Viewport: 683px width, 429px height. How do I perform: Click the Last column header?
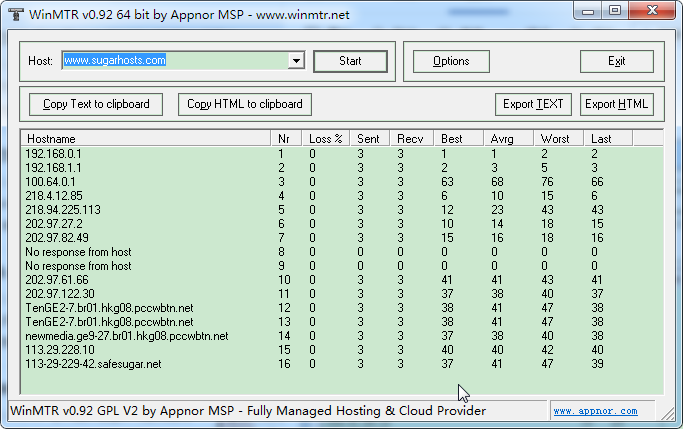608,138
